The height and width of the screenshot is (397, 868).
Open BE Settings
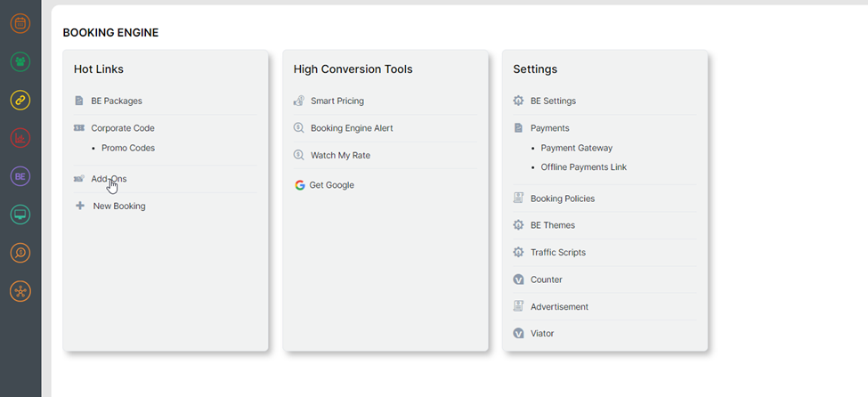click(553, 101)
